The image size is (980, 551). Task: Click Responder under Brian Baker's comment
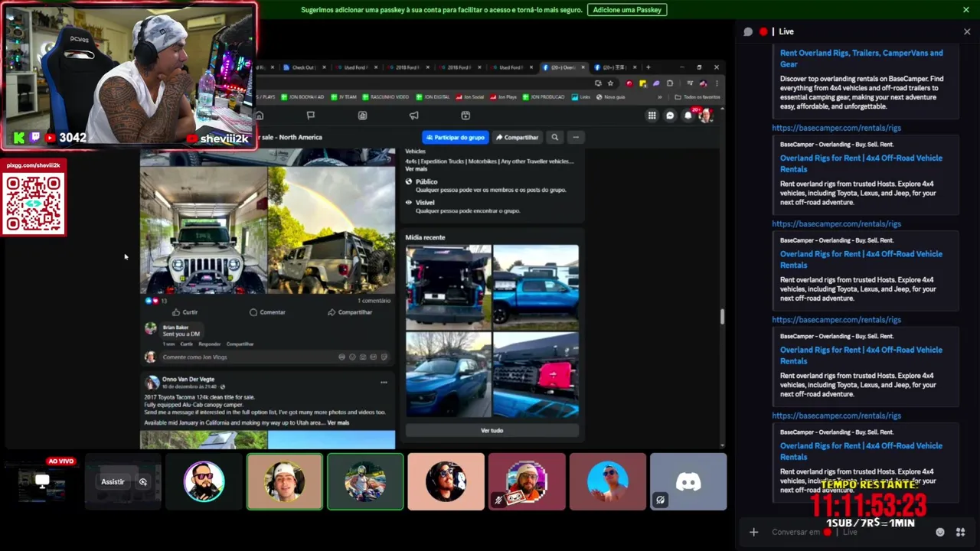(209, 344)
